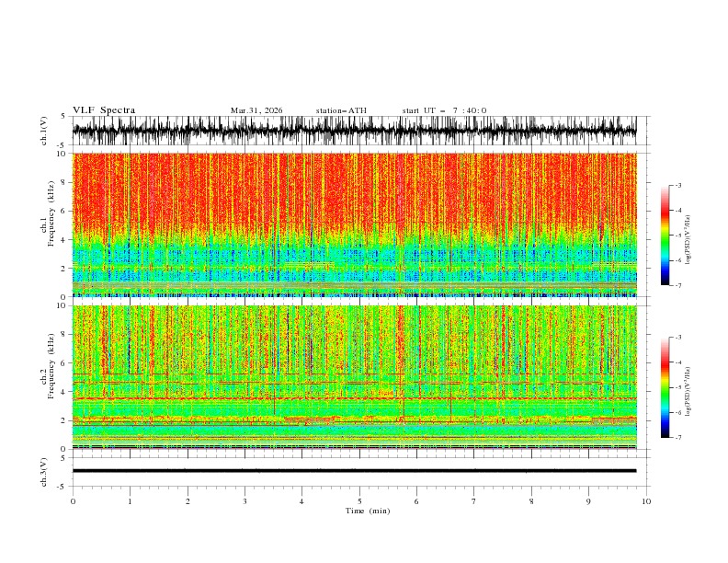This screenshot has height=563, width=728.
Task: Click the "10" minute time axis tick
Action: pos(646,501)
